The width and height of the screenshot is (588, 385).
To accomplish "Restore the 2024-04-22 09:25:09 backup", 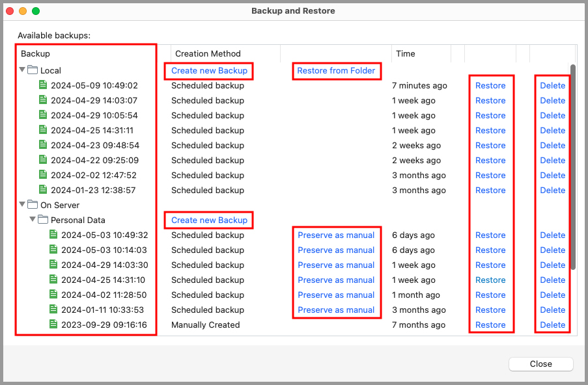I will (490, 160).
